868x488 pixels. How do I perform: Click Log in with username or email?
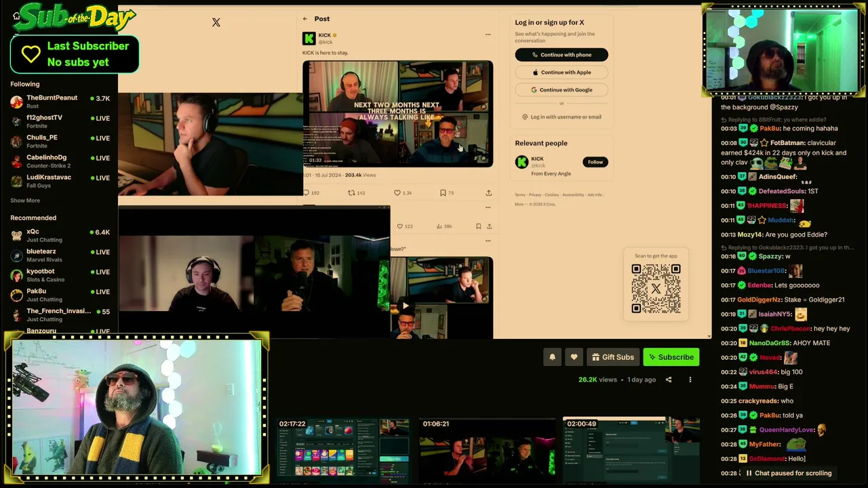[561, 117]
